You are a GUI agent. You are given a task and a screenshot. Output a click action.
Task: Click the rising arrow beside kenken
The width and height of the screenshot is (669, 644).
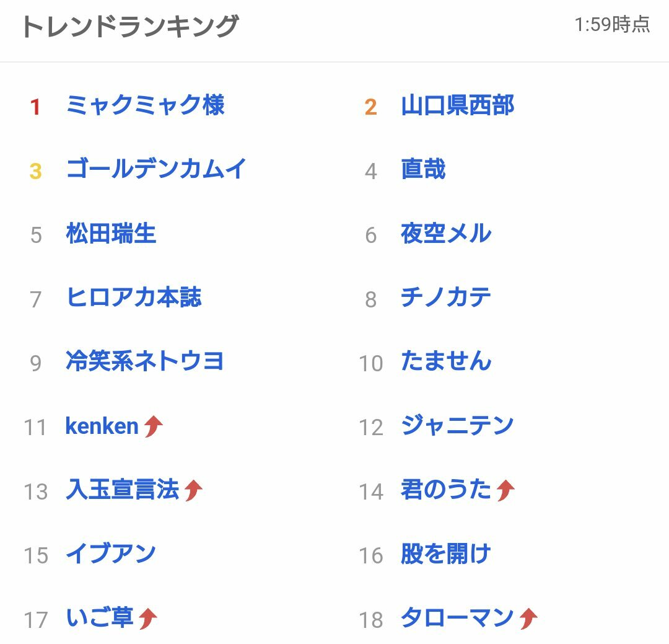153,426
